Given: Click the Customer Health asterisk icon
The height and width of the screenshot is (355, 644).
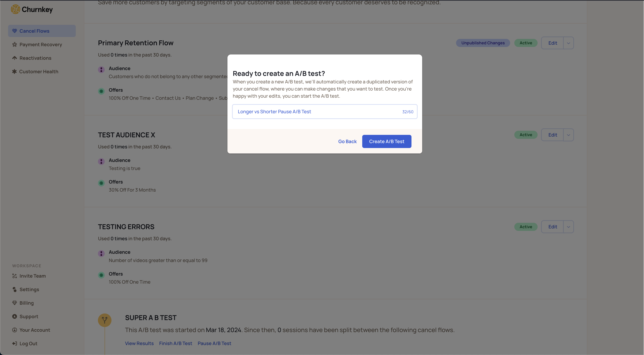Looking at the screenshot, I should tap(14, 71).
